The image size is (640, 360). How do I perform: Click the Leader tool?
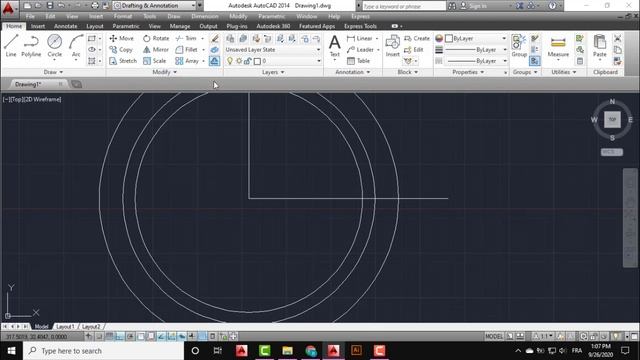(x=360, y=49)
